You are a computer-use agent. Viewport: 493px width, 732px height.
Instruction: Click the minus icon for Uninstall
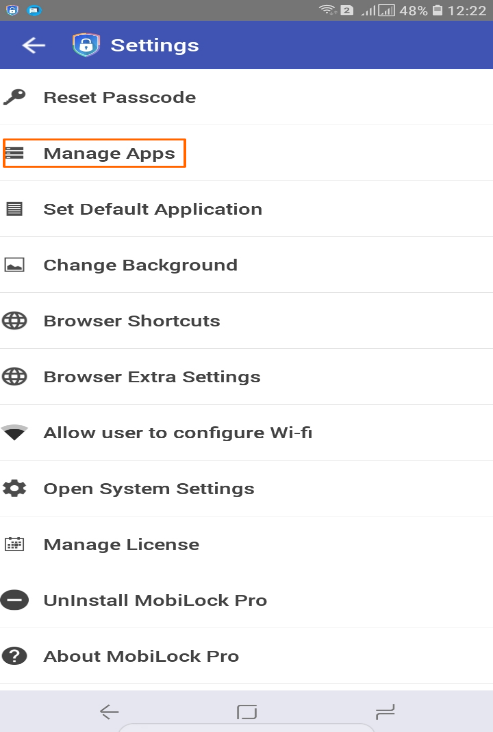point(14,600)
